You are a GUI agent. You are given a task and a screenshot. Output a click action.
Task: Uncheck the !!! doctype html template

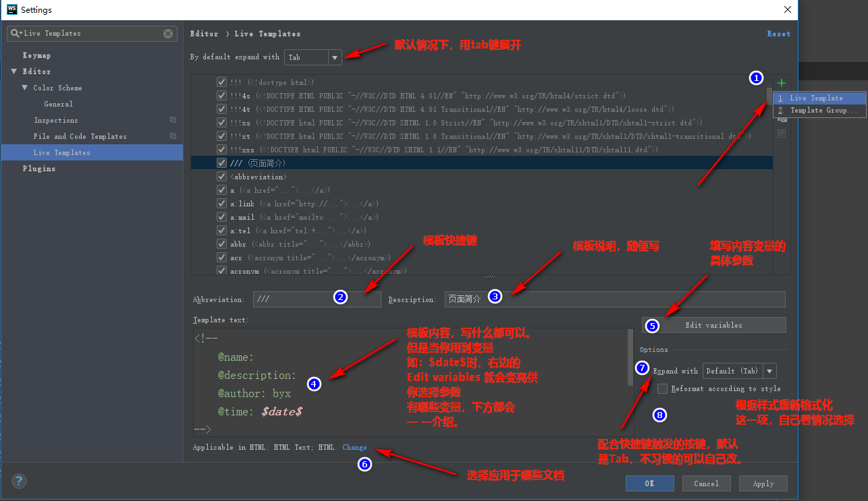point(221,82)
